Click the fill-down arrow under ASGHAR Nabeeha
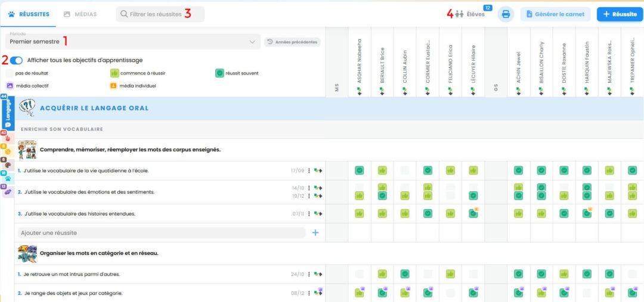Image resolution: width=644 pixels, height=302 pixels. [x=360, y=91]
